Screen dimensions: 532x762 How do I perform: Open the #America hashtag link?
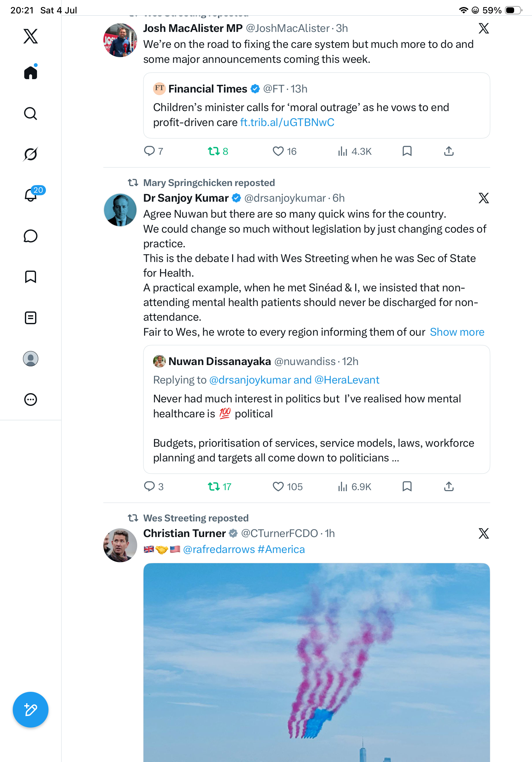tap(281, 549)
